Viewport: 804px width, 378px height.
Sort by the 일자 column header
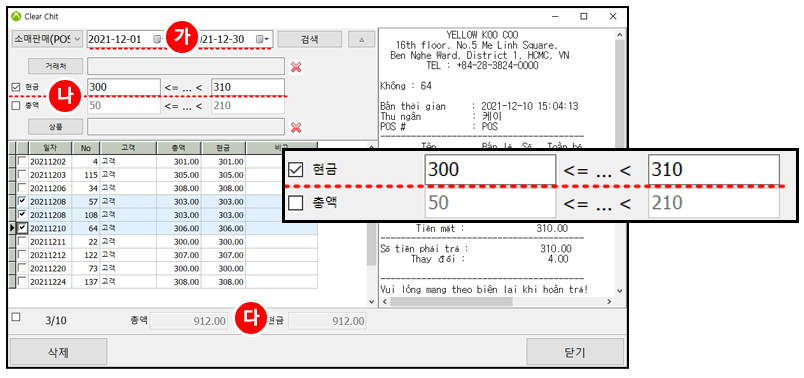click(50, 148)
